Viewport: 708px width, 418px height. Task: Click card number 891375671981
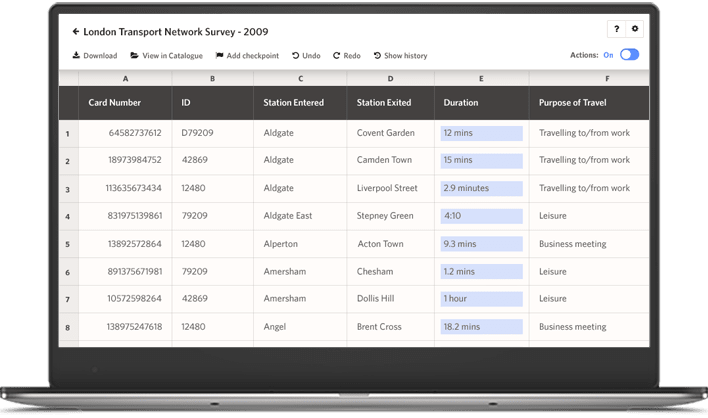pyautogui.click(x=135, y=271)
